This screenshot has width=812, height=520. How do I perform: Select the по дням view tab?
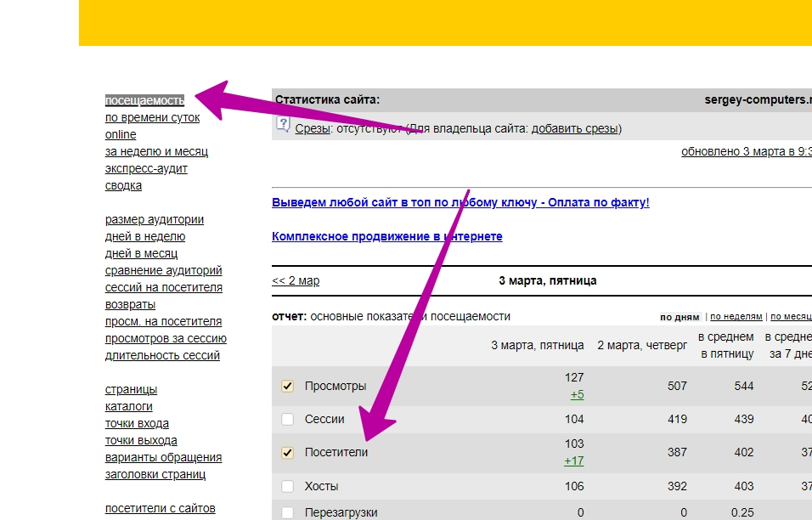coord(679,317)
